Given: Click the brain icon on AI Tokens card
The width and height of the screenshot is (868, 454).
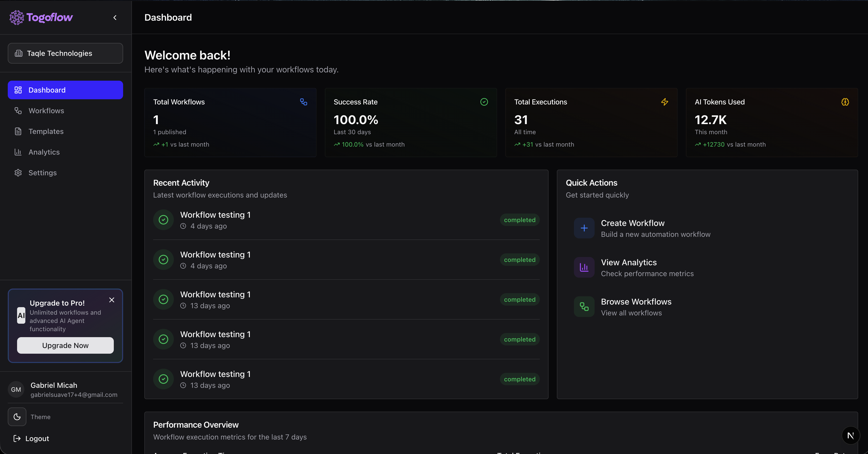Looking at the screenshot, I should 845,102.
